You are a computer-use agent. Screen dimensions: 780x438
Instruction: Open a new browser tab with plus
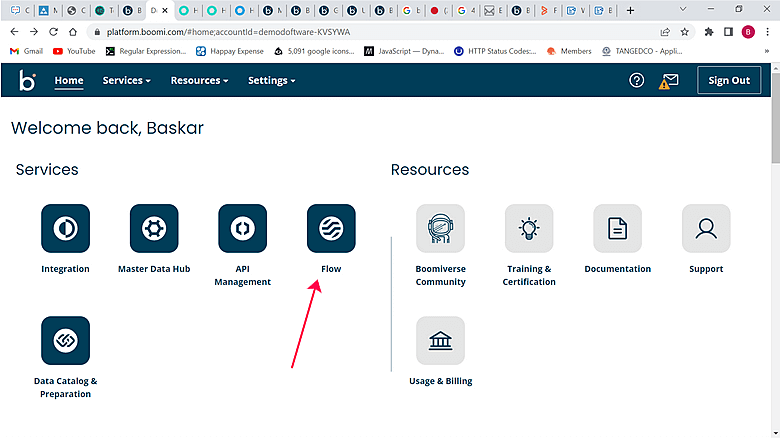coord(630,10)
